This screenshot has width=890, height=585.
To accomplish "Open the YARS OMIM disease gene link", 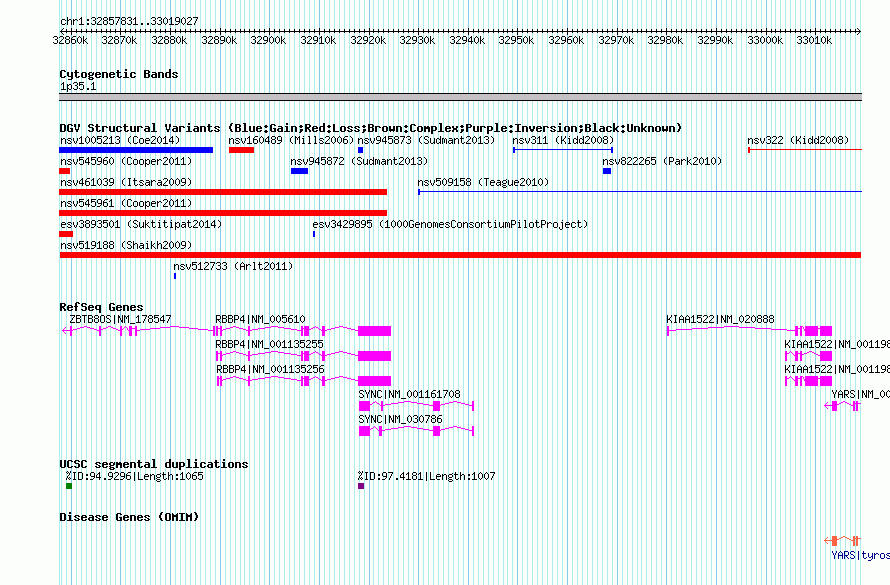I will [860, 555].
